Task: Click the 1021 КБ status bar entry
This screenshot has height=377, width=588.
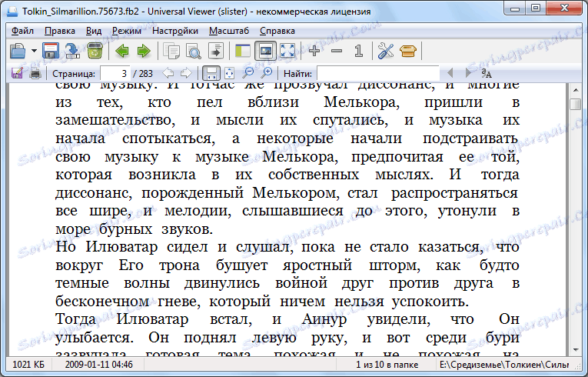Action: click(x=28, y=364)
